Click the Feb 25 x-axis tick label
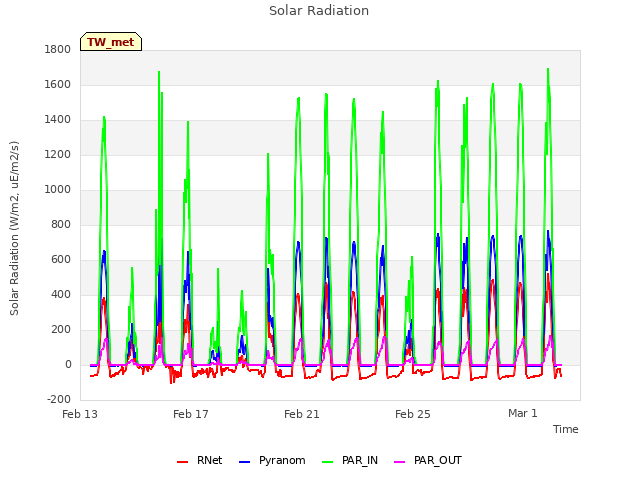The width and height of the screenshot is (640, 480). 413,414
